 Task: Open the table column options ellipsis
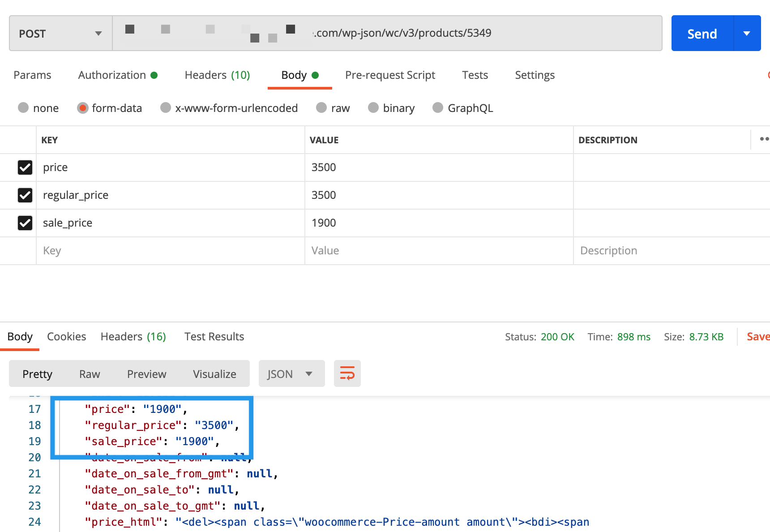tap(764, 139)
